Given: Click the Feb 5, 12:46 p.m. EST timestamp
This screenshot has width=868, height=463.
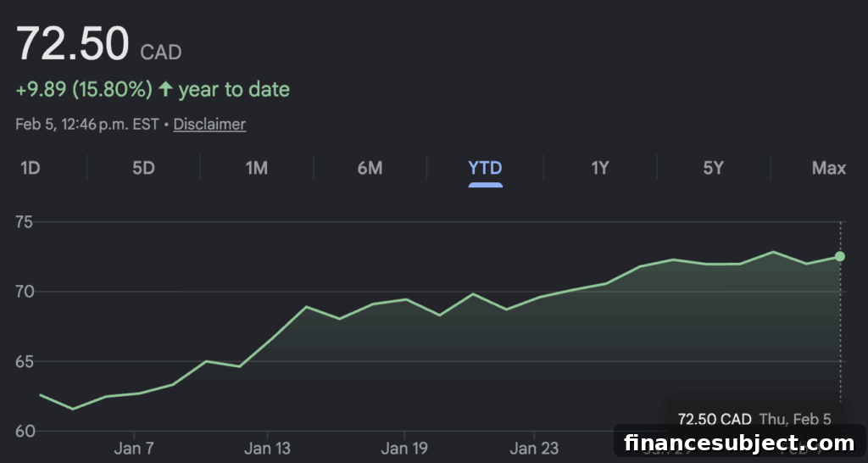Looking at the screenshot, I should (87, 124).
